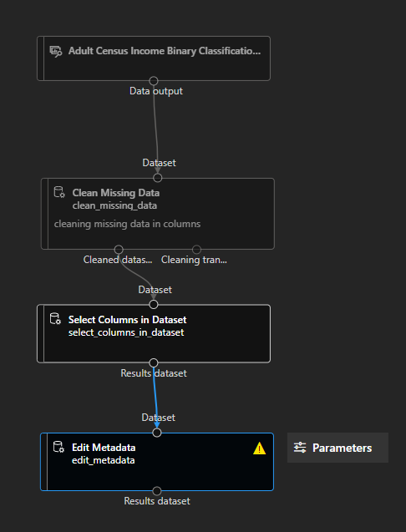The width and height of the screenshot is (406, 532).
Task: Click the Adult Census dataset icon
Action: pyautogui.click(x=56, y=51)
